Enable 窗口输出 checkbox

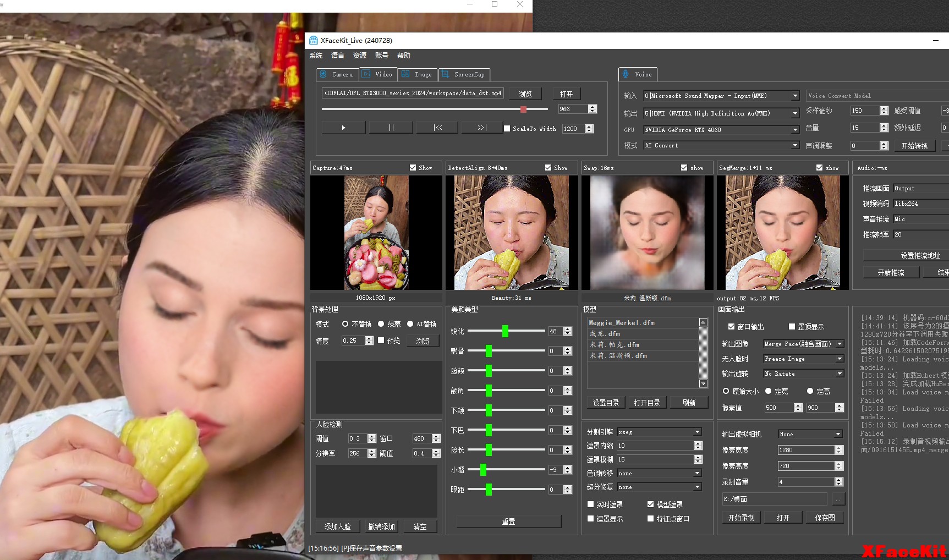[732, 327]
